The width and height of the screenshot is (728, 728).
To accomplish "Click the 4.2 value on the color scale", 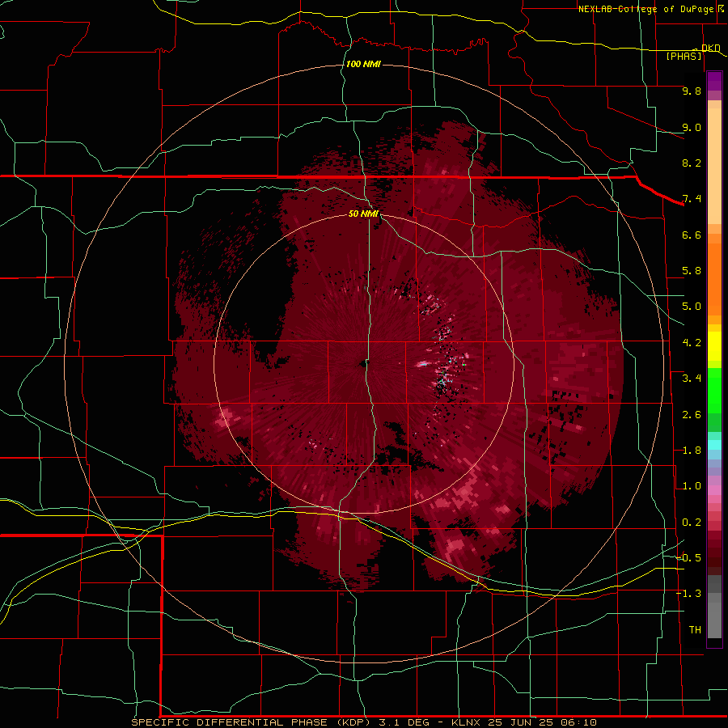I will coord(692,343).
